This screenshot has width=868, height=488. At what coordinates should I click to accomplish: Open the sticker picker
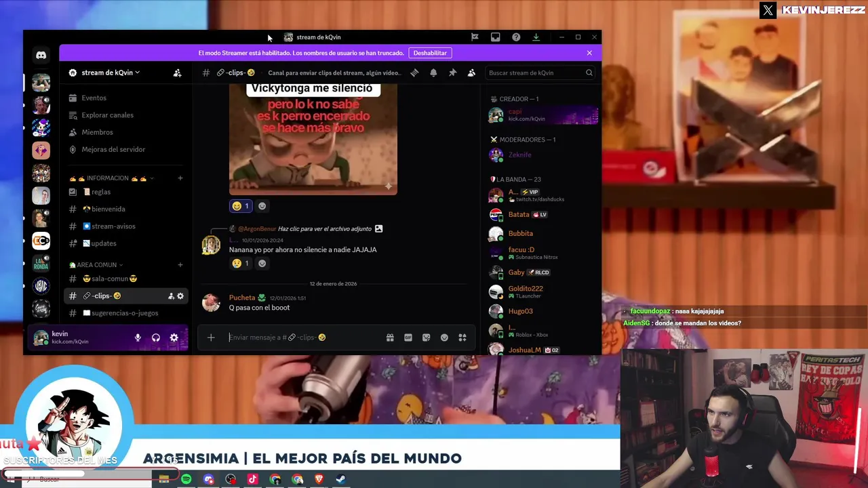426,338
